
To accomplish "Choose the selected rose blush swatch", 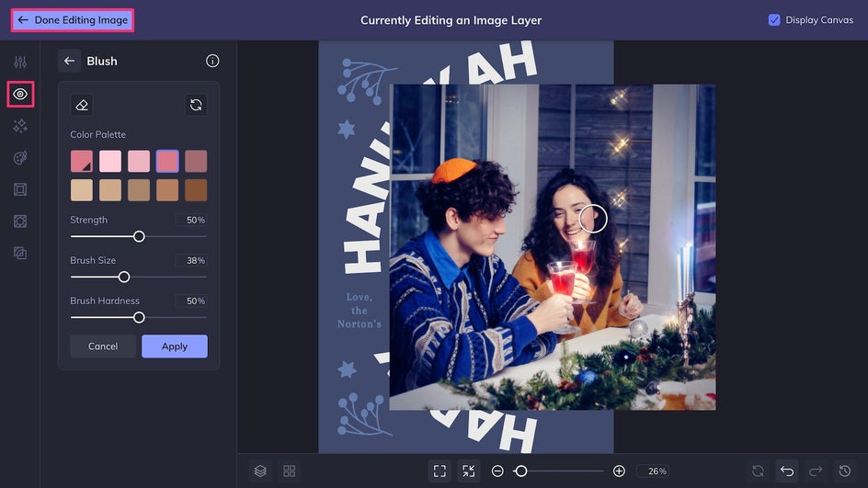I will coord(167,161).
